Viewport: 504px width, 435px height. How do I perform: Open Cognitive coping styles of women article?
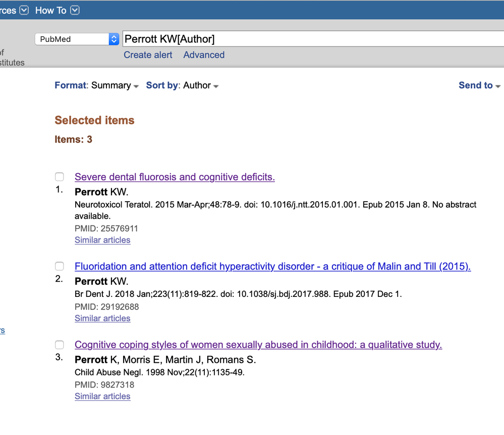258,345
